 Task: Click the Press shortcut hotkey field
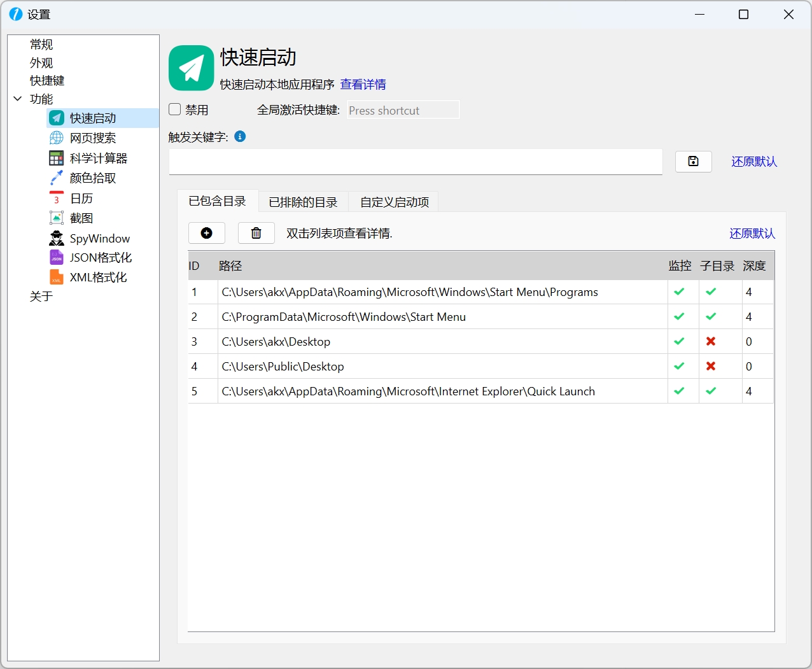[403, 110]
